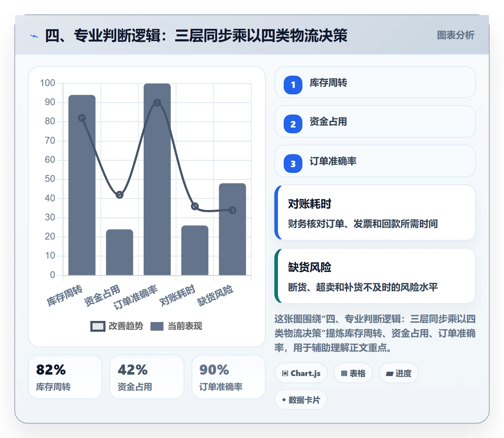This screenshot has height=438, width=504.
Task: Click the trend line point above 资金占用
Action: coord(120,195)
